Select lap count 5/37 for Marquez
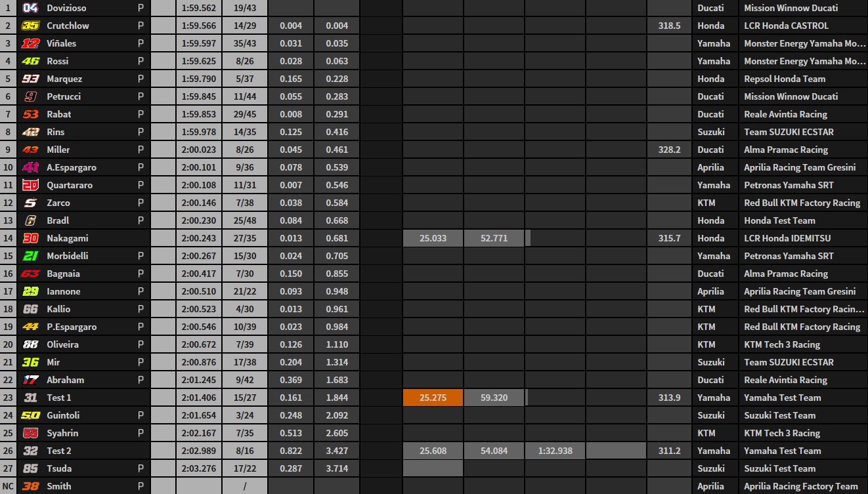 pyautogui.click(x=245, y=79)
